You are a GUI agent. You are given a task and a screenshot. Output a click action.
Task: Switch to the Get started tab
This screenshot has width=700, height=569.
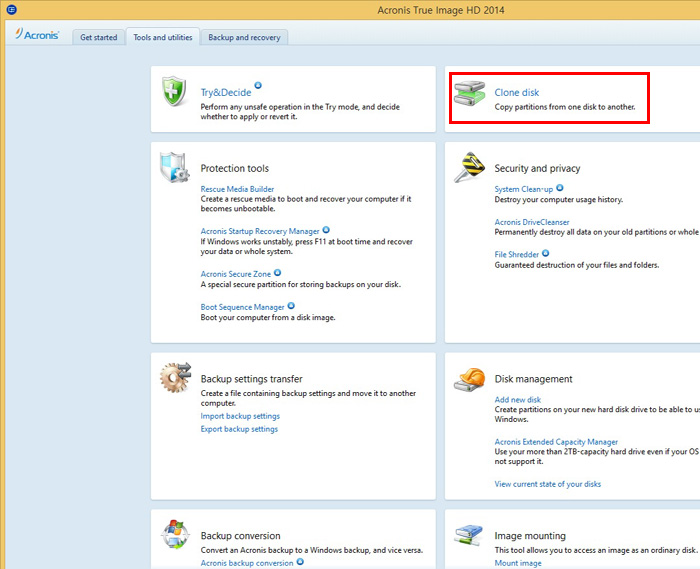tap(99, 37)
